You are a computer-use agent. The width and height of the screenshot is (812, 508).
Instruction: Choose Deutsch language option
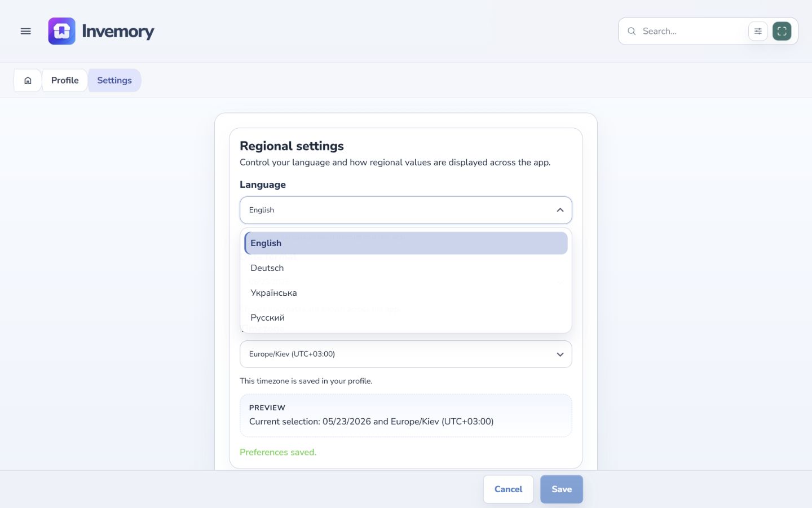coord(406,268)
